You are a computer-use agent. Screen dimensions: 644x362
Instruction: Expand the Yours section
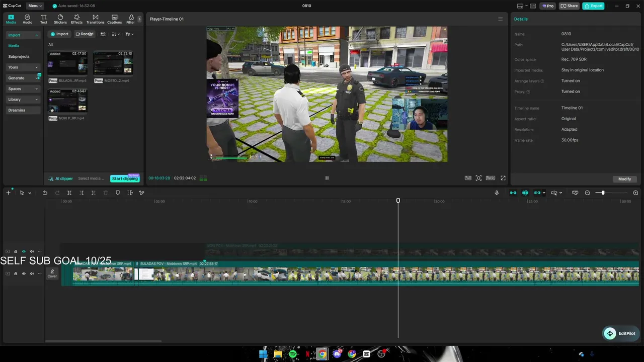pyautogui.click(x=23, y=67)
